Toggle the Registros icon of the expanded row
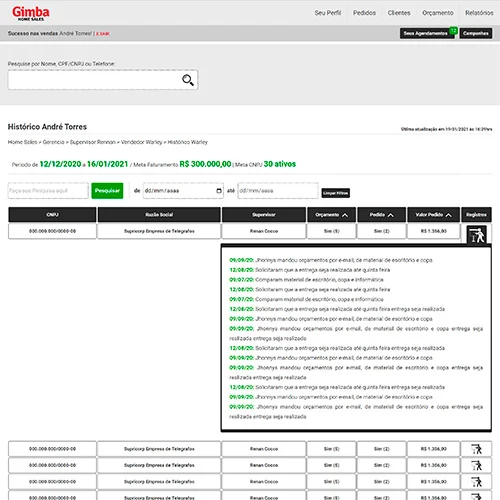The height and width of the screenshot is (500, 500). (x=476, y=235)
